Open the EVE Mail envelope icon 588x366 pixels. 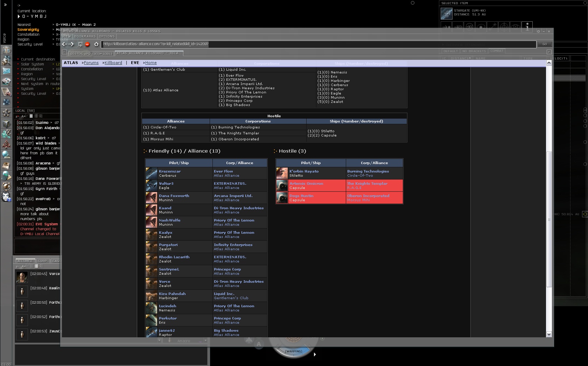[x=6, y=71]
